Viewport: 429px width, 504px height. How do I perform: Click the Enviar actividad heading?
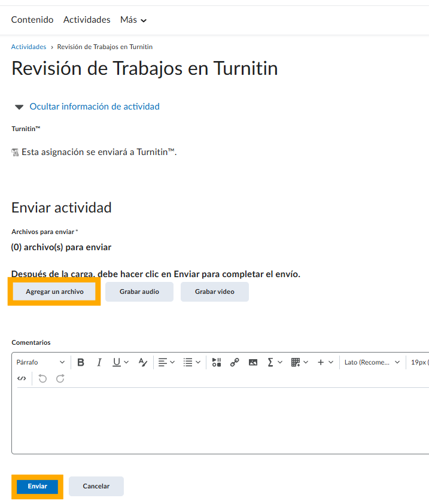click(62, 208)
